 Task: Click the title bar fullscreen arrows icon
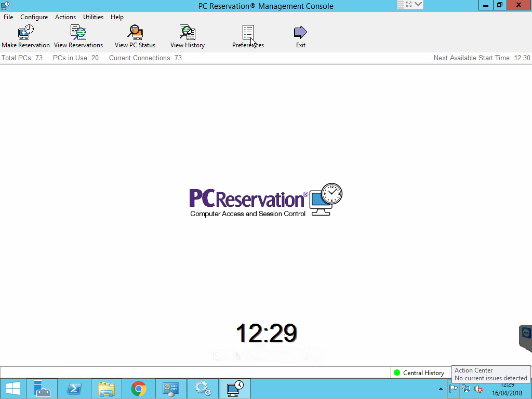[x=409, y=4]
